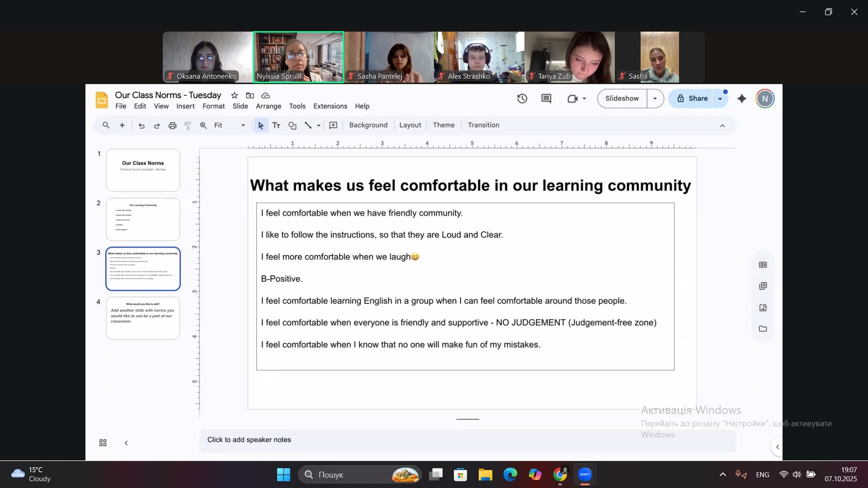Toggle the grid view button
Screen dimensions: 868x488
coord(103,443)
